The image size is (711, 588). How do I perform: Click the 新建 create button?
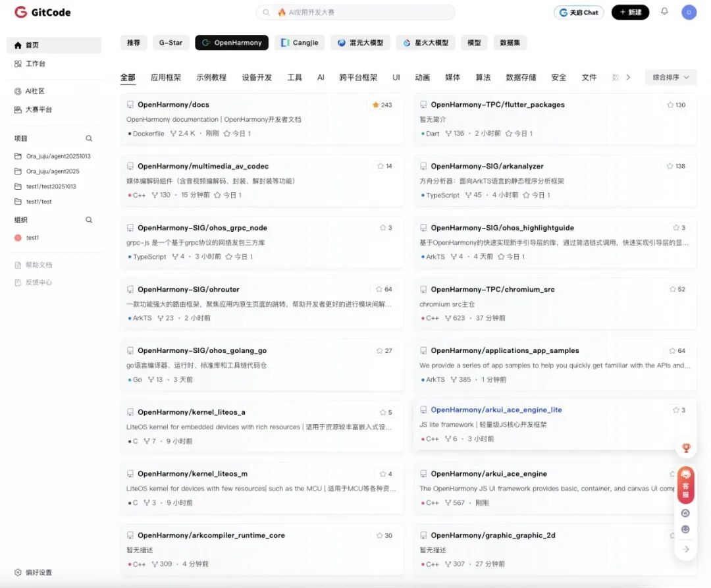click(x=630, y=12)
